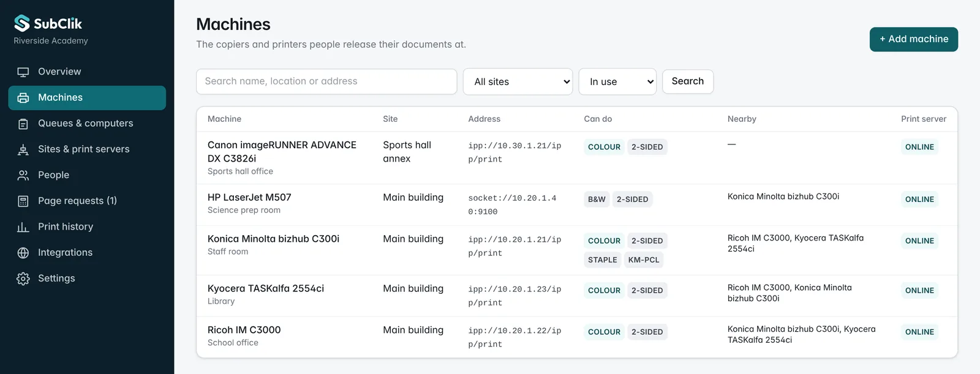Viewport: 980px width, 374px height.
Task: Click the Page requests calculator icon
Action: (x=23, y=201)
